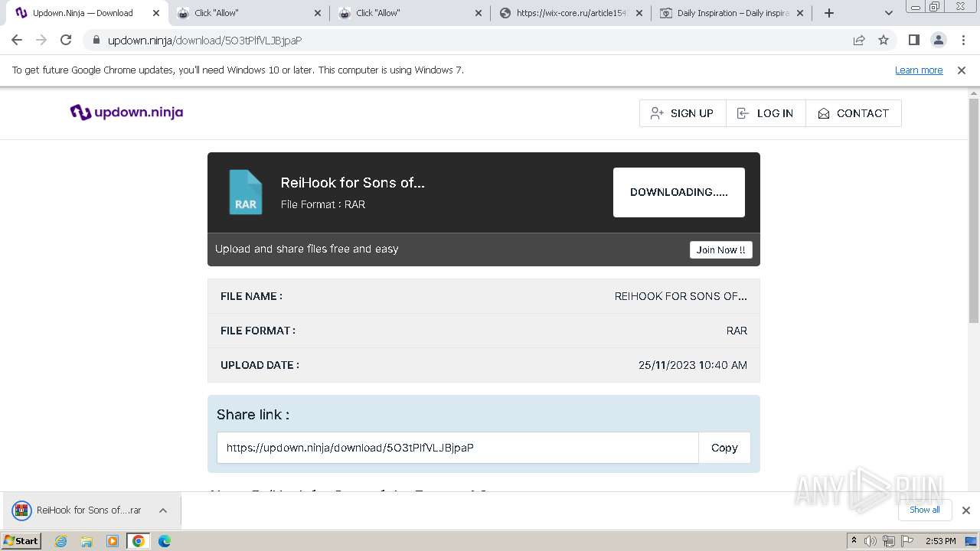The image size is (980, 551).
Task: Open the Windows Start menu
Action: click(21, 540)
